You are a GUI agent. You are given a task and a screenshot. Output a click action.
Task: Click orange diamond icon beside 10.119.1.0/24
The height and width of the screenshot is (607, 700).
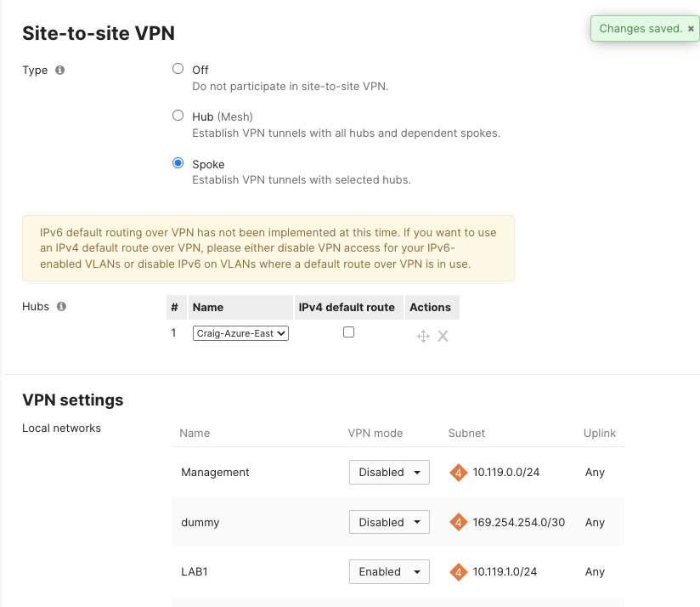tap(459, 572)
